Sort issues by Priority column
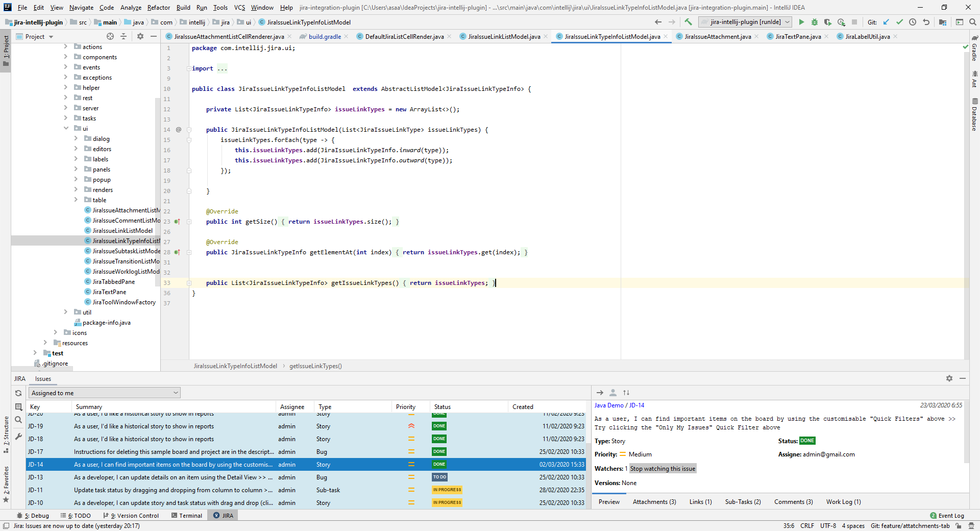This screenshot has height=531, width=980. (x=406, y=407)
